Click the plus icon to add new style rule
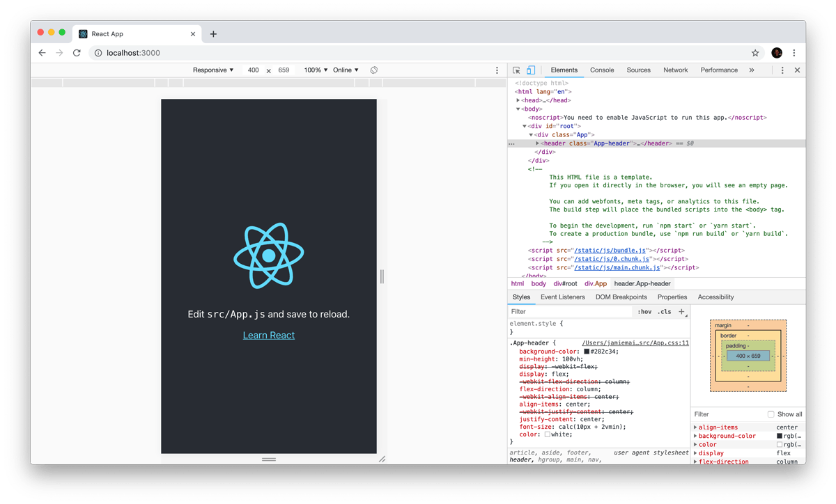The height and width of the screenshot is (504, 836). [681, 311]
